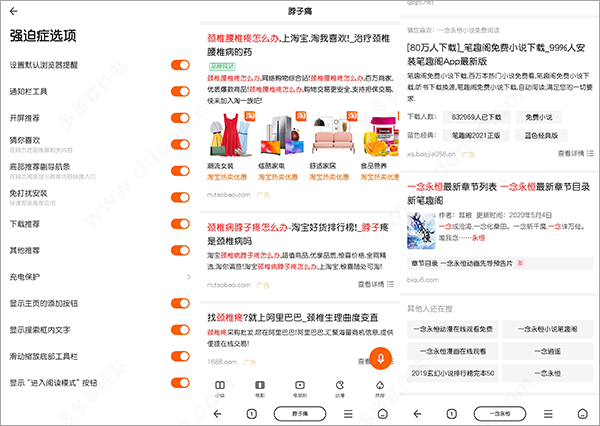
Task: Open 找颈椎疼 Alibaba result title
Action: click(x=293, y=317)
